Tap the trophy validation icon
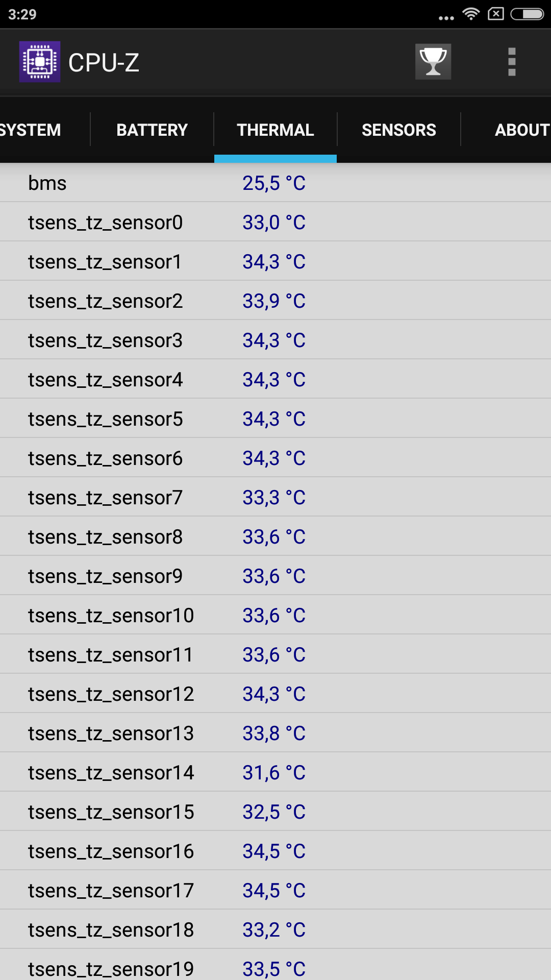Image resolution: width=551 pixels, height=980 pixels. (x=433, y=62)
